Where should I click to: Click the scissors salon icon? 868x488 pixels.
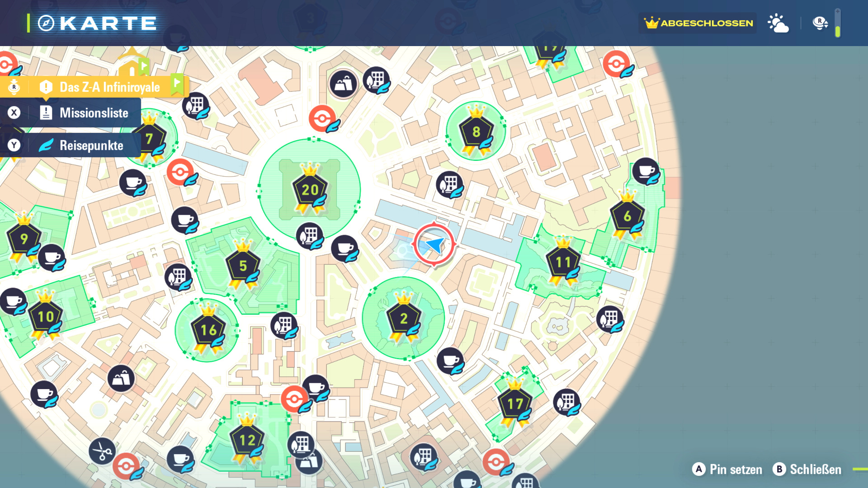pyautogui.click(x=102, y=450)
